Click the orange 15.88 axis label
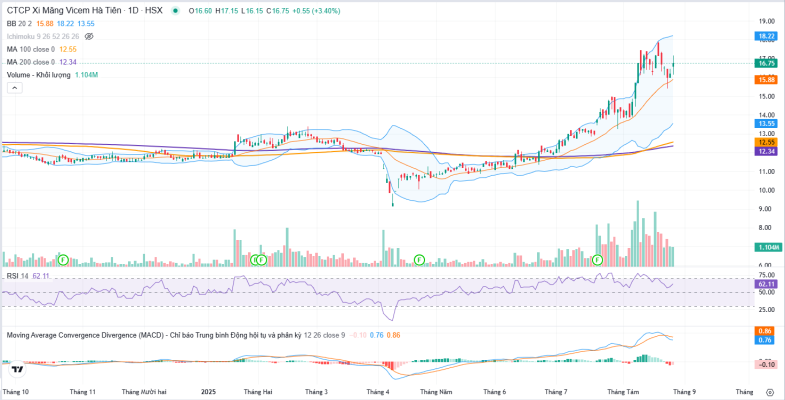The image size is (785, 400). [766, 79]
